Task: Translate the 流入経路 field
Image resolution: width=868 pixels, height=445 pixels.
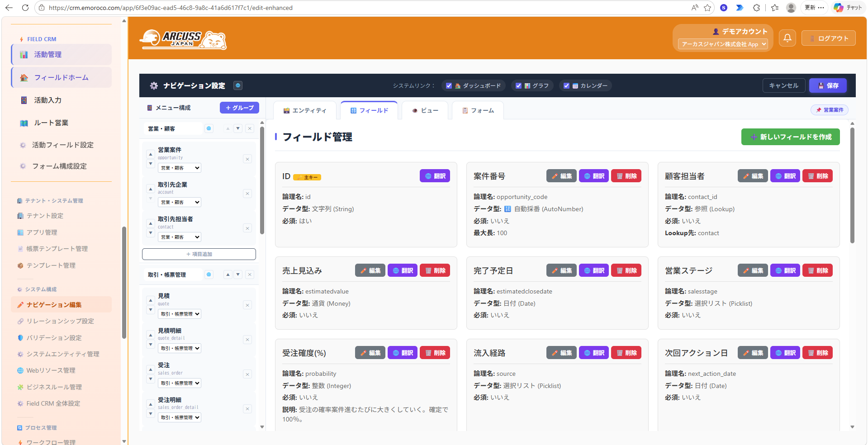Action: [594, 353]
